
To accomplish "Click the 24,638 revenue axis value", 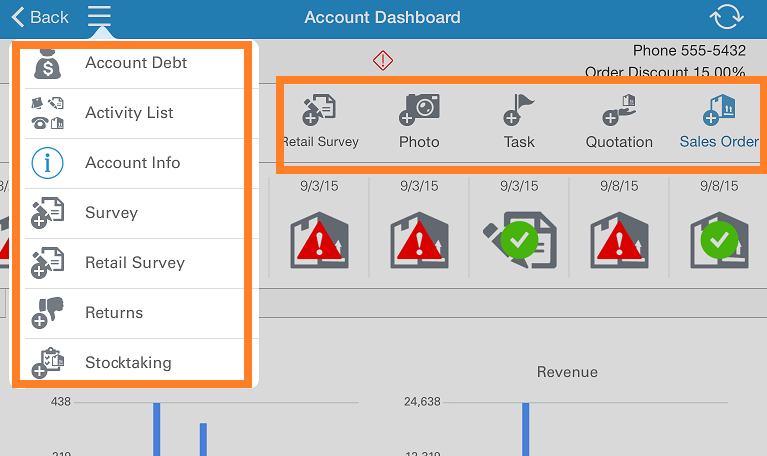I will coord(422,402).
